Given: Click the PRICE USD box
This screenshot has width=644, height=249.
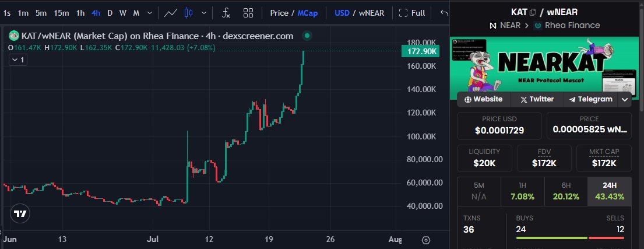Looking at the screenshot, I should point(499,126).
